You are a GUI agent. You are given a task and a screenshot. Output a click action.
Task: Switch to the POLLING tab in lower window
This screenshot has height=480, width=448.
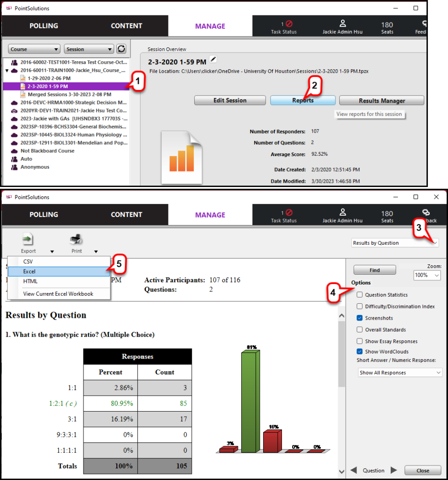click(44, 215)
